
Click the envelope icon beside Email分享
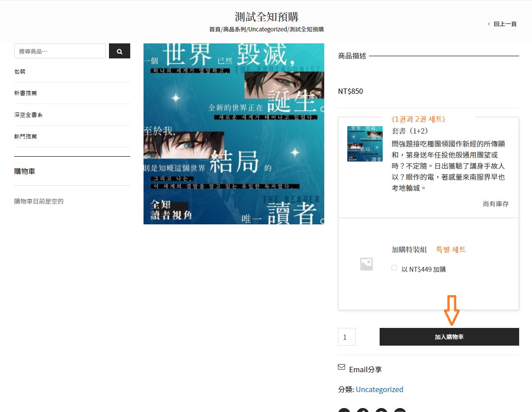coord(342,367)
